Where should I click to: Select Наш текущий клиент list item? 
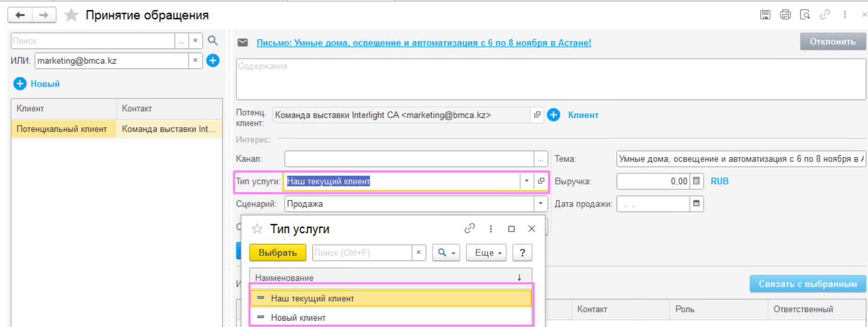312,298
